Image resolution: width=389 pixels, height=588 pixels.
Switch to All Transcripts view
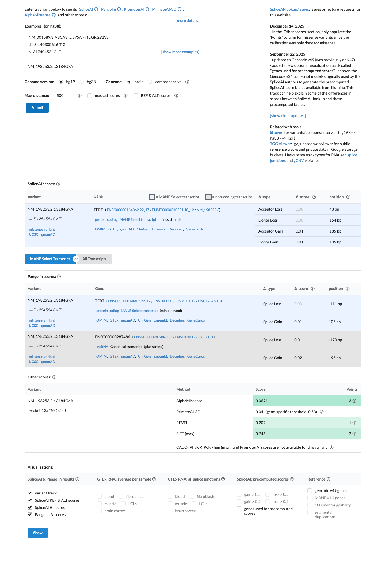pyautogui.click(x=94, y=259)
